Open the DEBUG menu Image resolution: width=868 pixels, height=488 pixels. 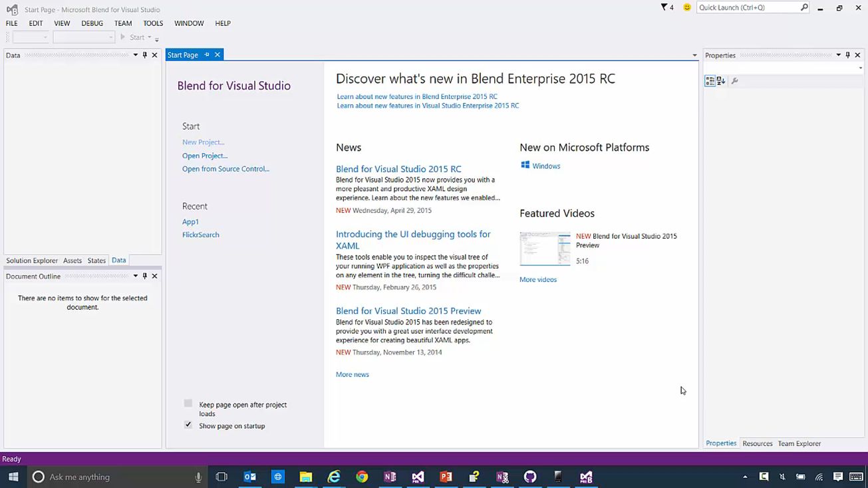coord(92,23)
